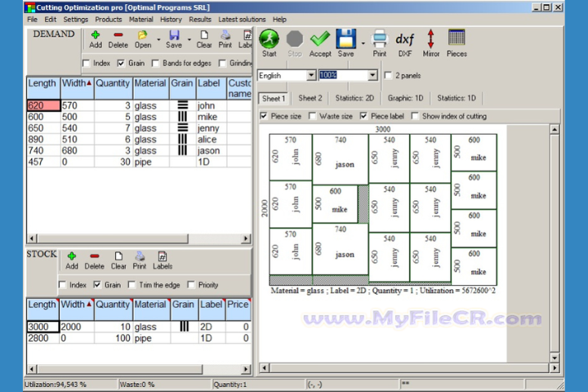Click the green Start optimization icon
Viewport: 588px width, 392px height.
point(269,38)
